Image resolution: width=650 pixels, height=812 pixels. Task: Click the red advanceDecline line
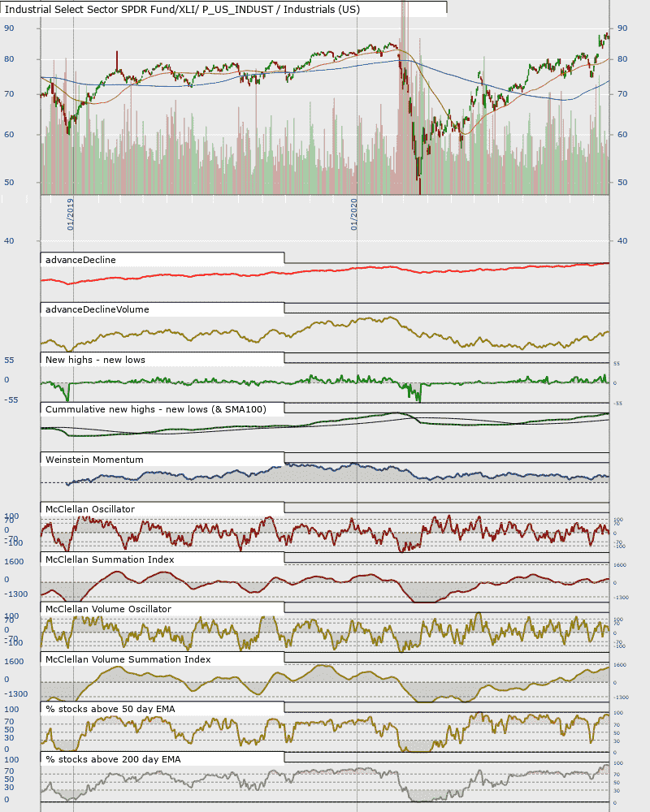tap(325, 271)
